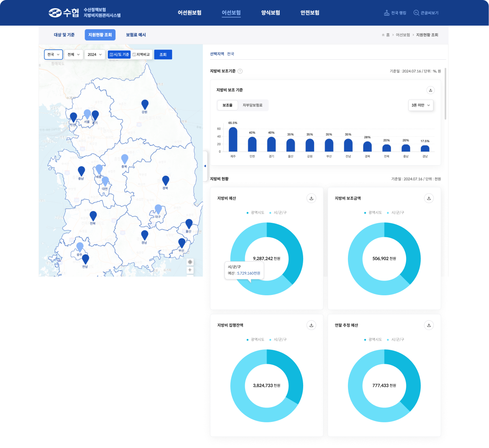Viewport: 489px width, 448px height.
Task: Toggle chart to 자부담보험료 view
Action: (x=252, y=105)
